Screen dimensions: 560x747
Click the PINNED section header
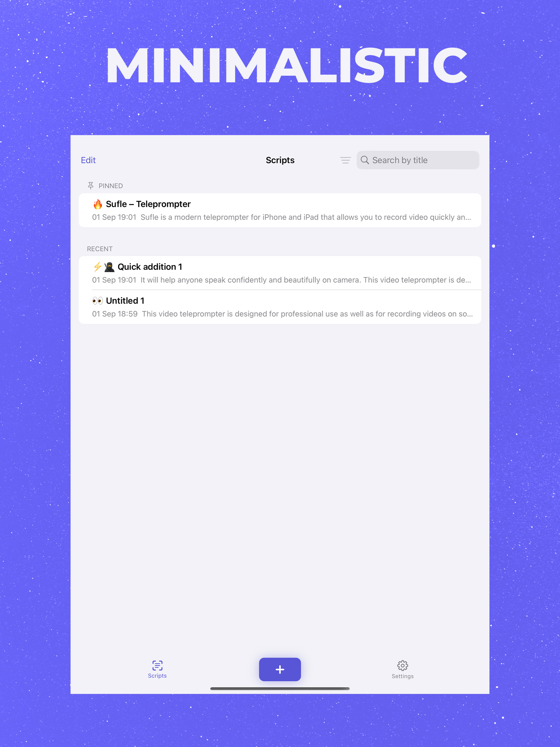pyautogui.click(x=110, y=186)
